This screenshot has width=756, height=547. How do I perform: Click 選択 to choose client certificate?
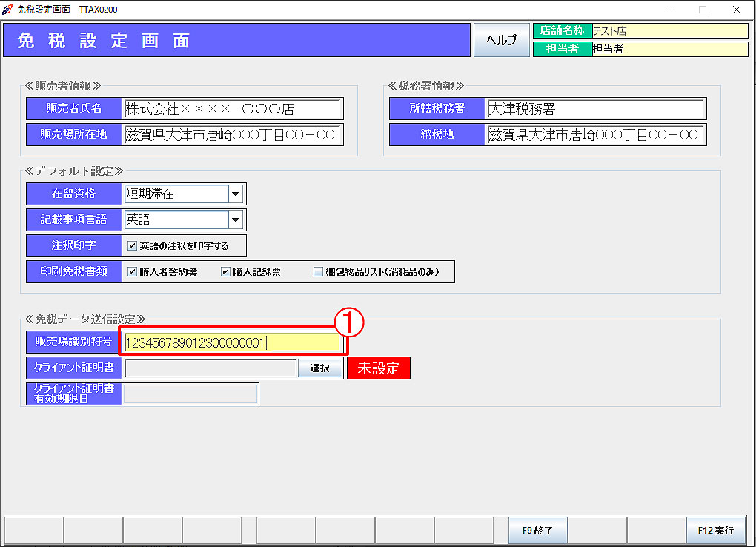(x=320, y=368)
